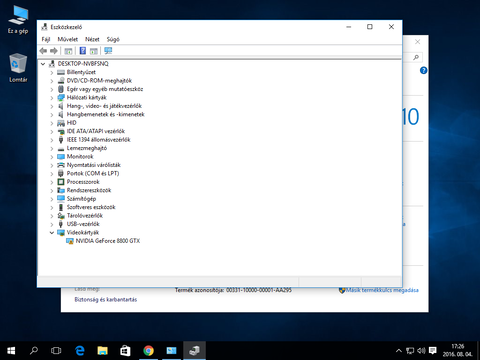Open the blue Help toolbar icon

coord(83,51)
